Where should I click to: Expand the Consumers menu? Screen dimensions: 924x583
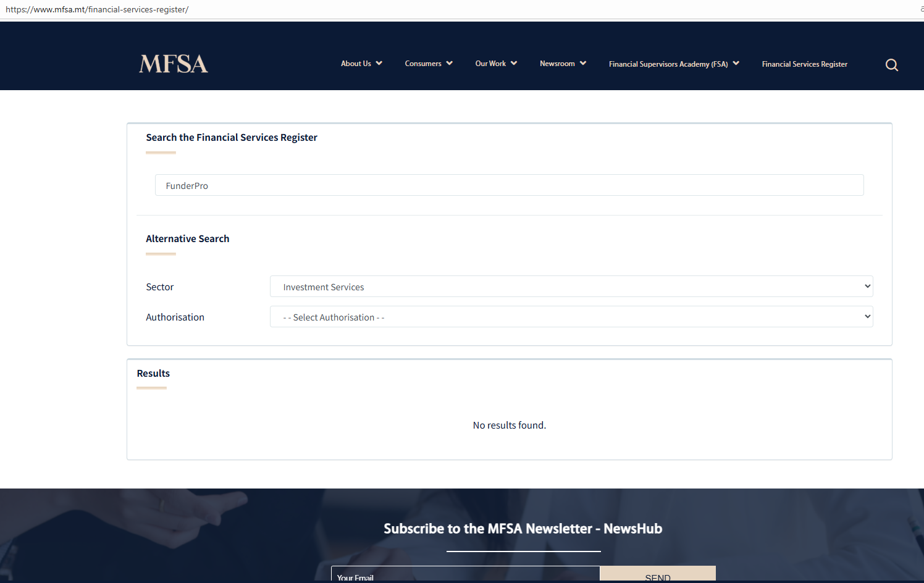[x=429, y=64]
